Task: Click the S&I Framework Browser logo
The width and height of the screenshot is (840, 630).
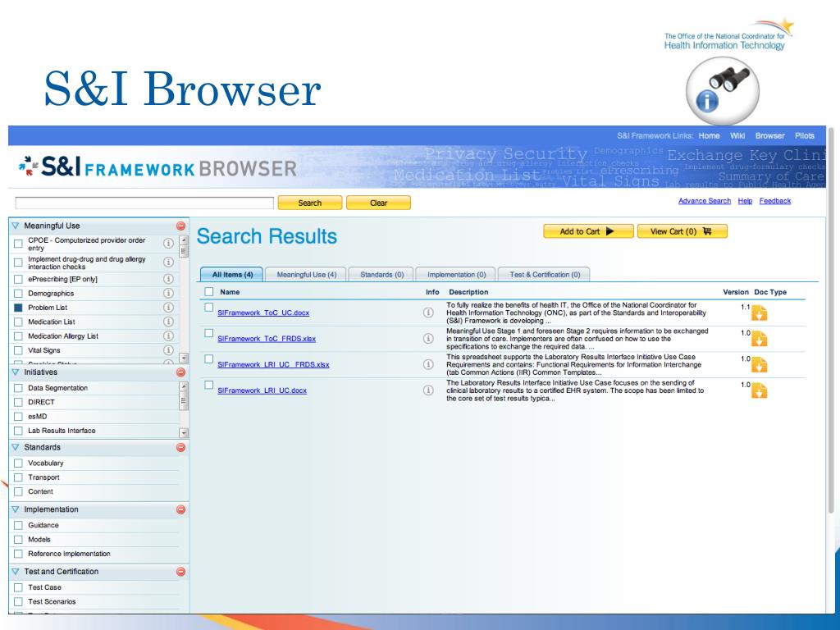Action: coord(157,167)
